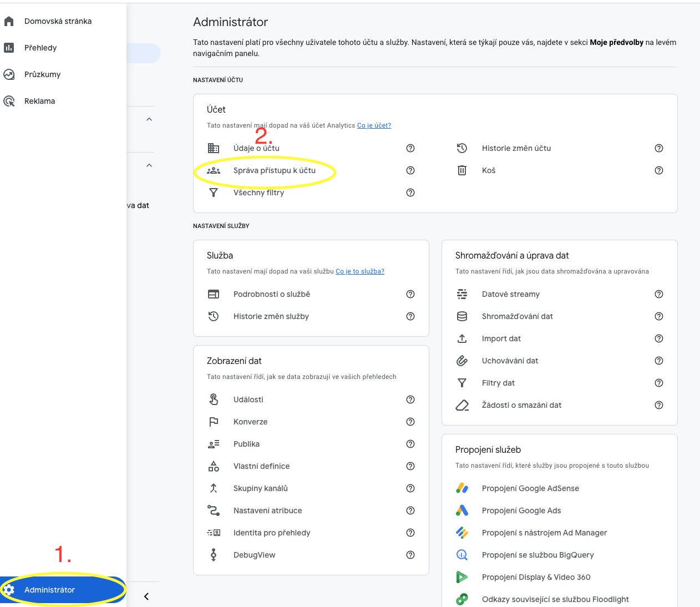Viewport: 700px width, 607px height.
Task: Open Propojení s nástrojem Ad Manager entry
Action: pyautogui.click(x=545, y=533)
